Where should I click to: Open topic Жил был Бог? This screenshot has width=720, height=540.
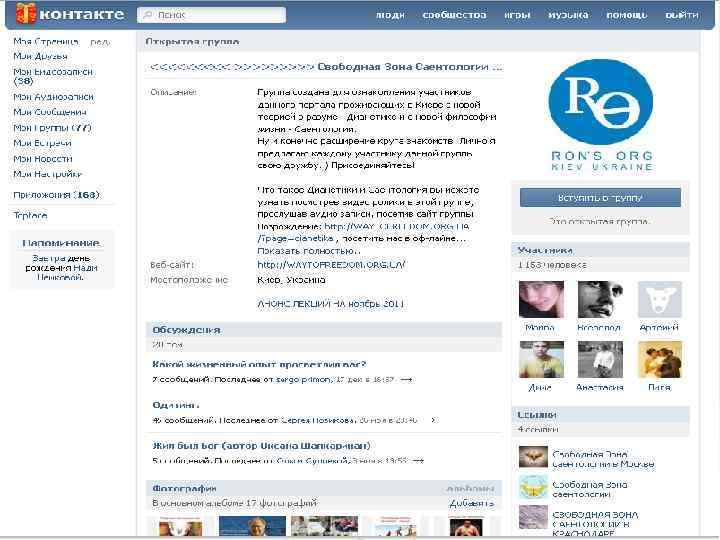click(x=261, y=446)
